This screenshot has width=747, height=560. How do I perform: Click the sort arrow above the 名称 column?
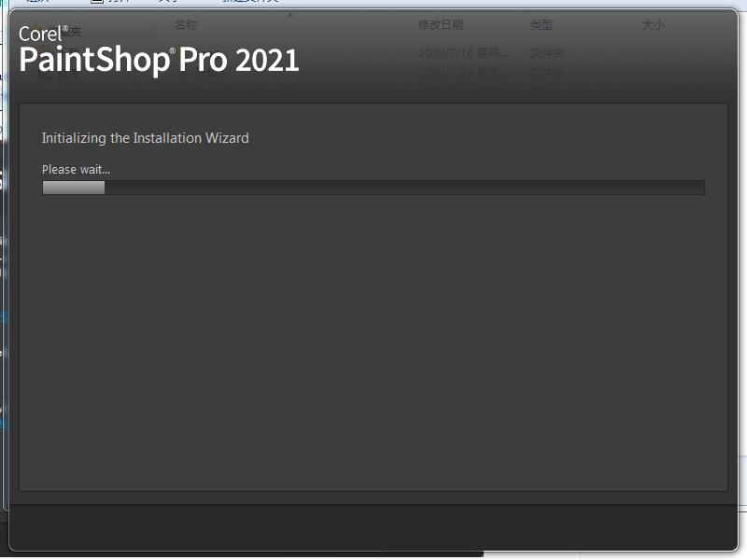click(x=289, y=15)
